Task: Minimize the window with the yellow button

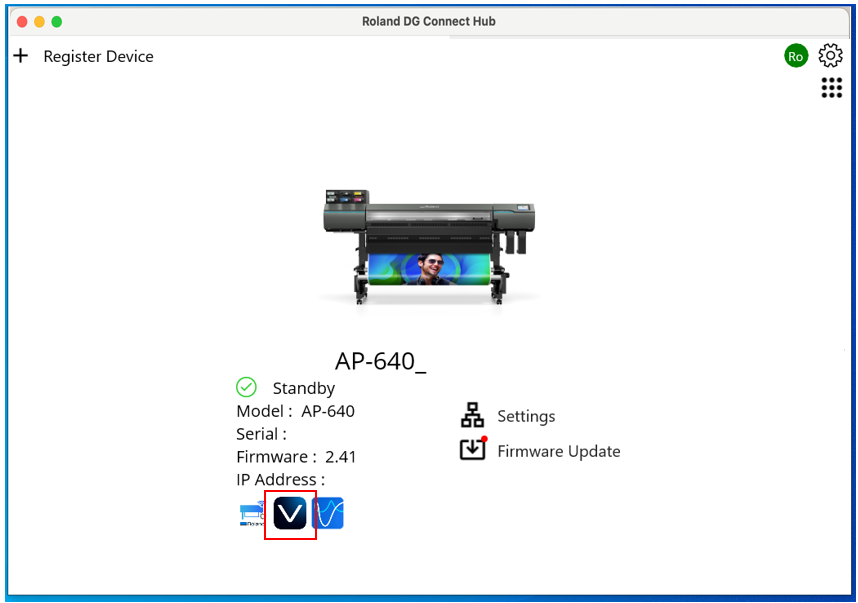Action: (x=39, y=22)
